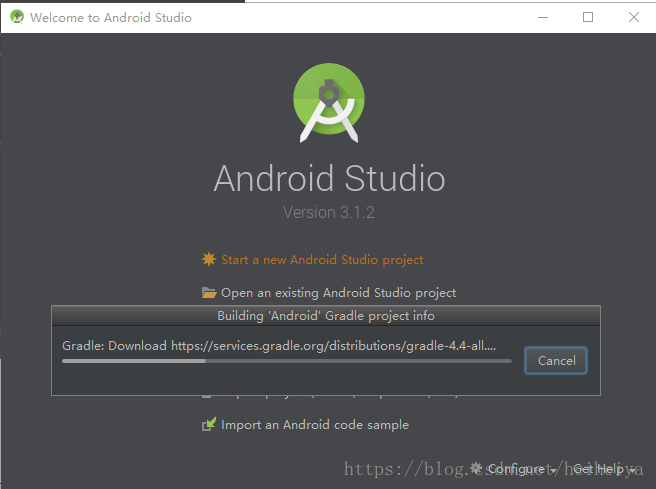Minimize the Welcome to Android Studio window
Viewport: 656px width, 489px height.
point(543,17)
